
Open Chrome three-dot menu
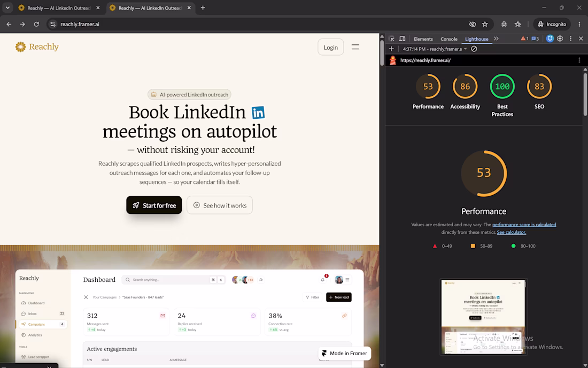coord(579,24)
